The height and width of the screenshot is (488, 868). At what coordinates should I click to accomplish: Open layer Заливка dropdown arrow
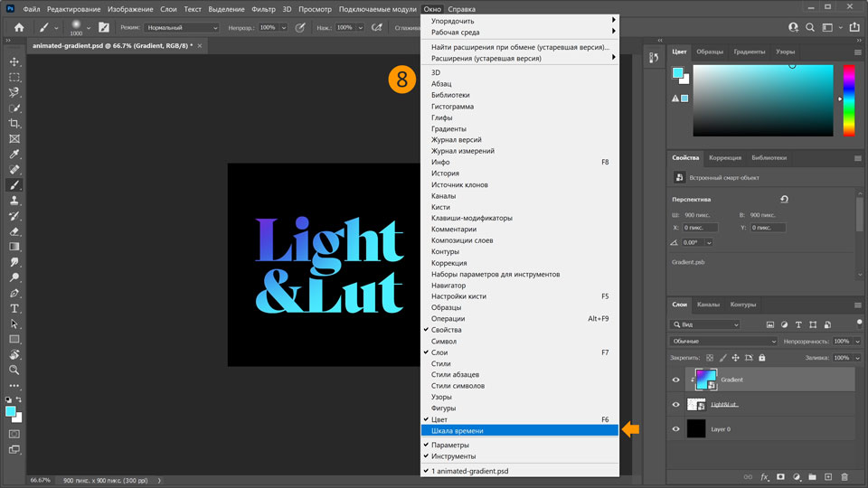pos(857,358)
